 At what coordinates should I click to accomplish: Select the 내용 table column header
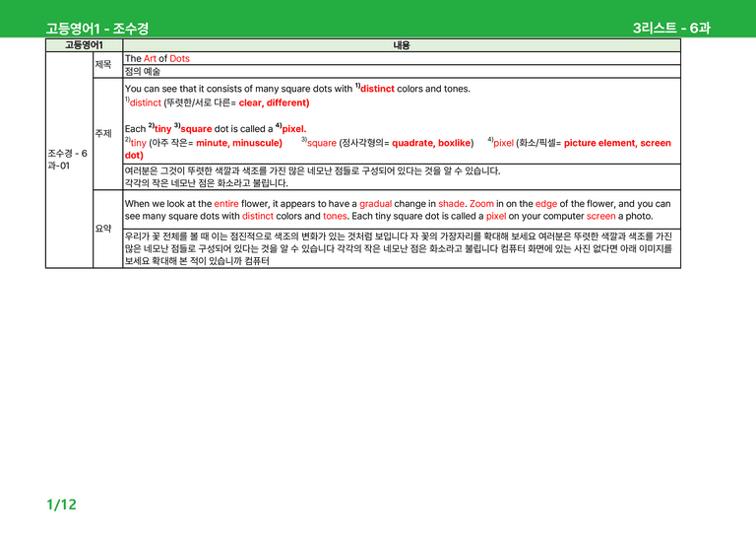click(402, 45)
